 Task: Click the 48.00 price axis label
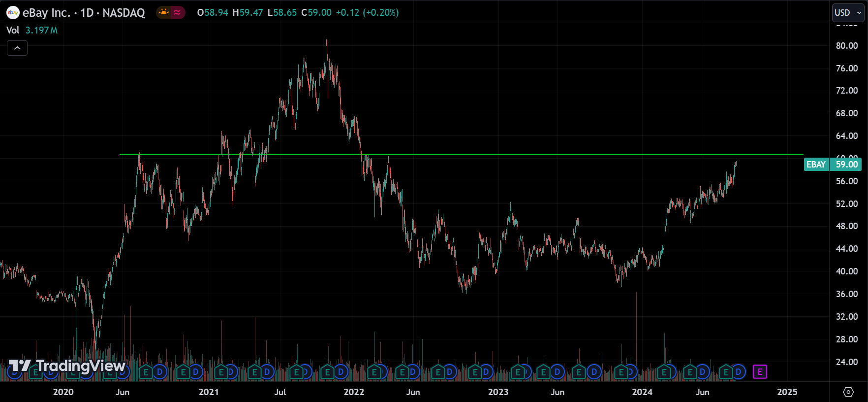[847, 226]
